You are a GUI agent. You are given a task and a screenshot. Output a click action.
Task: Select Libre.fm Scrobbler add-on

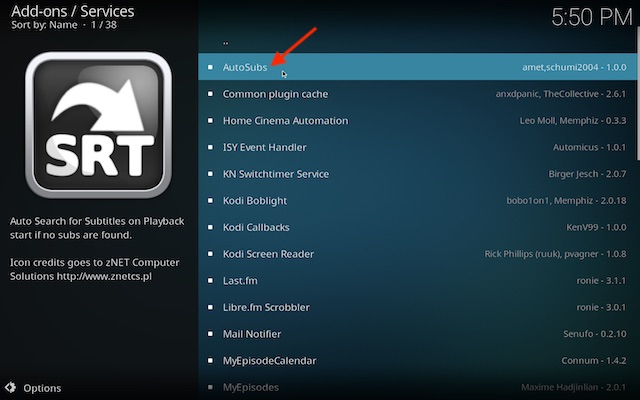click(x=417, y=307)
